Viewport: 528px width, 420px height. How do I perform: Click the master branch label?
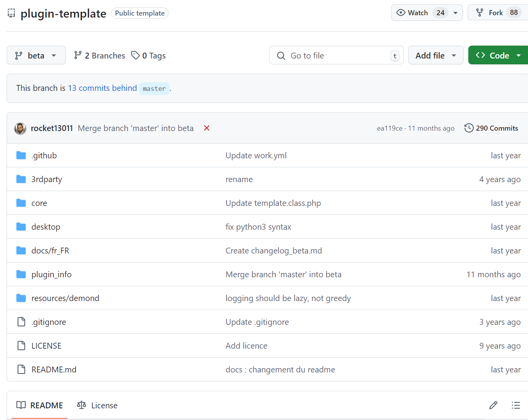pos(154,89)
